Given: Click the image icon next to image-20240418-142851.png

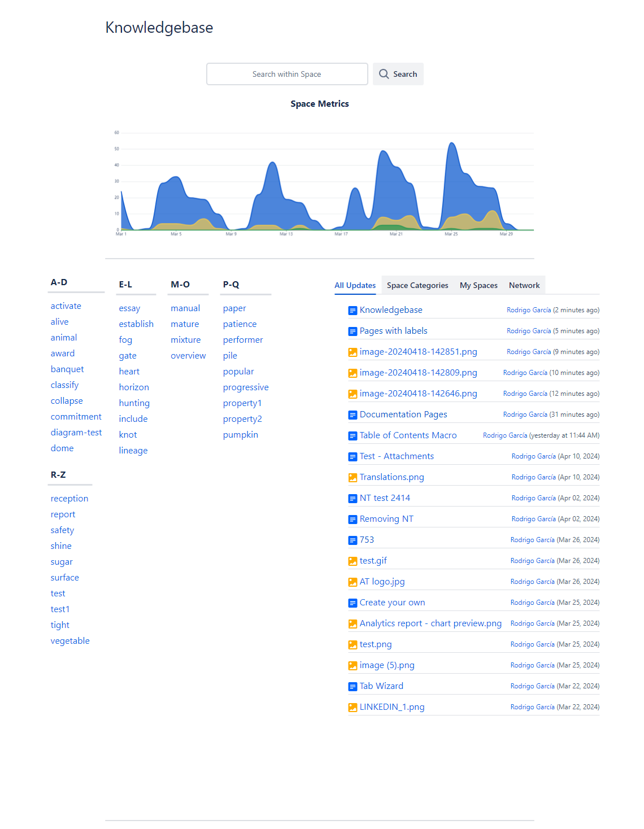Looking at the screenshot, I should 353,352.
